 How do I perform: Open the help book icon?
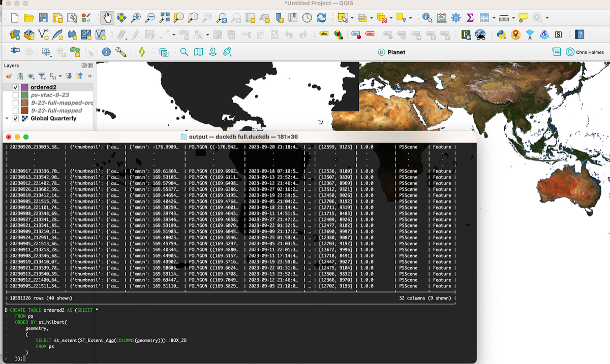[x=580, y=35]
